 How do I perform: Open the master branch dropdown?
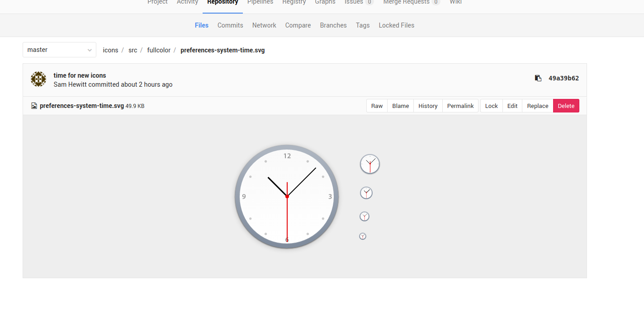[59, 50]
